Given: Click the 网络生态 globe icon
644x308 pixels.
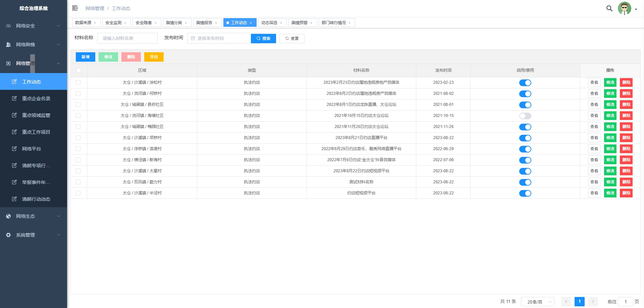Looking at the screenshot, I should click(8, 216).
